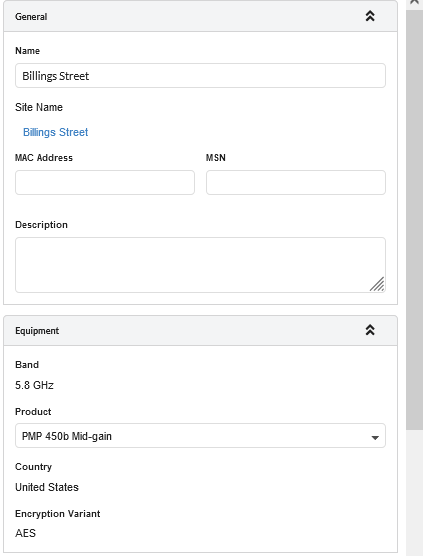Screen dimensions: 425x556
Task: Open the Billings Street site link
Action: (55, 132)
